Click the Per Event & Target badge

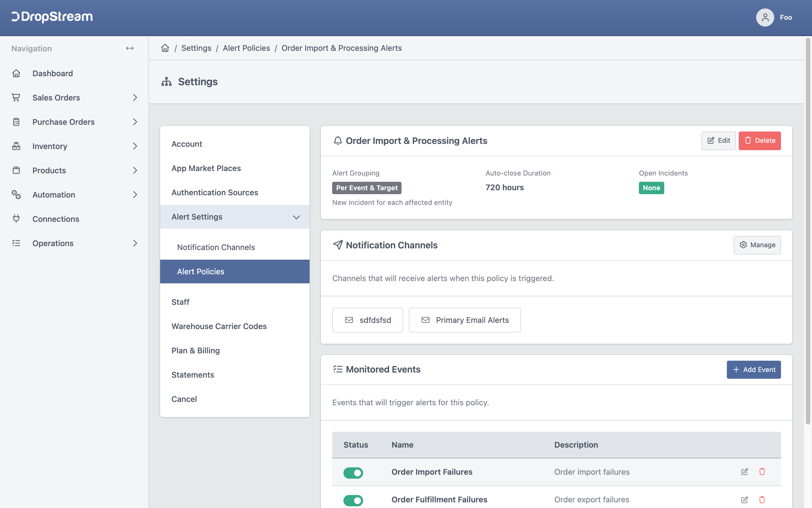[367, 188]
